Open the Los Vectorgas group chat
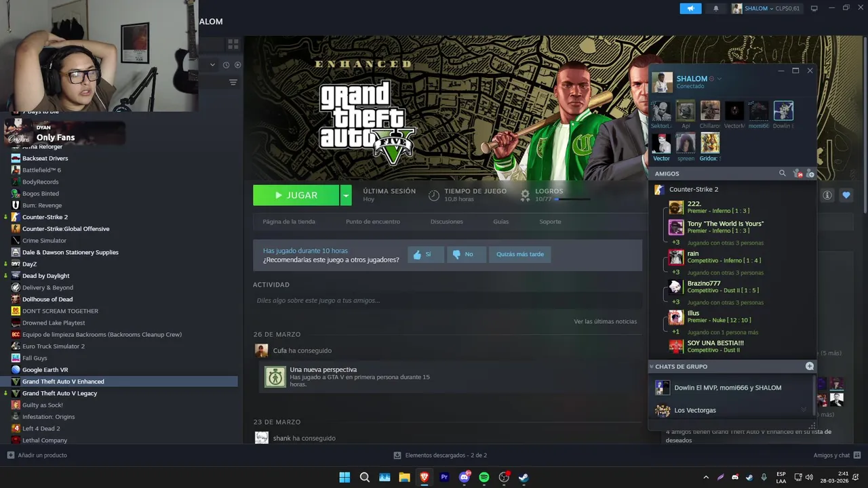The image size is (868, 488). [694, 410]
